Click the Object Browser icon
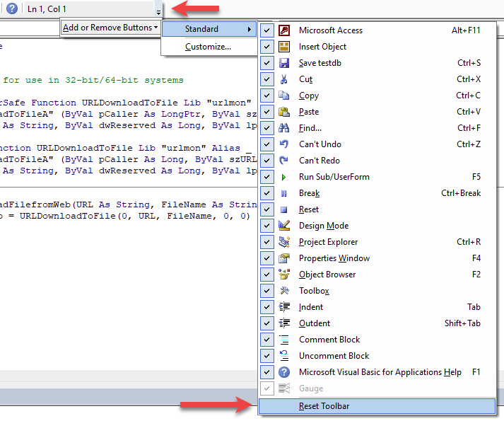This screenshot has width=504, height=421. tap(284, 275)
